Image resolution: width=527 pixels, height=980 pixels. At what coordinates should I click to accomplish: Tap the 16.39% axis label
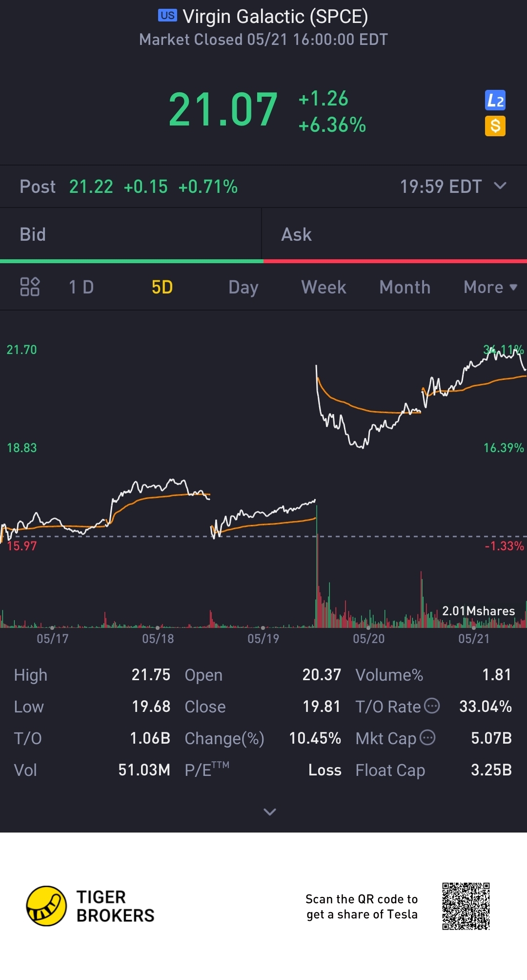click(504, 448)
